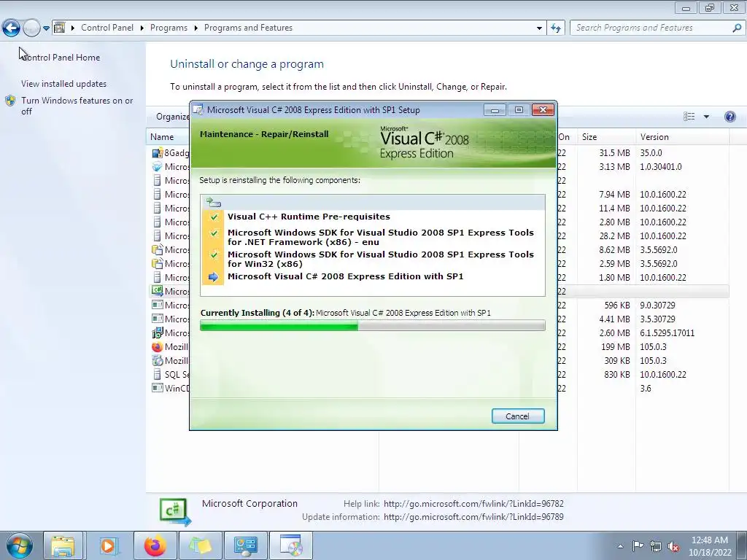Select Windows SDK .NET Framework tools component
This screenshot has width=747, height=560.
click(381, 237)
